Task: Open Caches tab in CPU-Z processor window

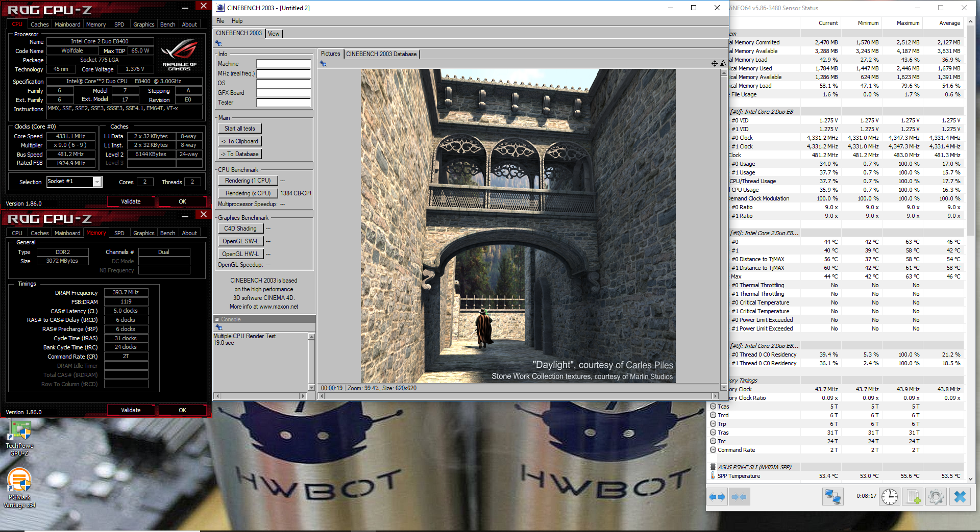Action: (x=39, y=24)
